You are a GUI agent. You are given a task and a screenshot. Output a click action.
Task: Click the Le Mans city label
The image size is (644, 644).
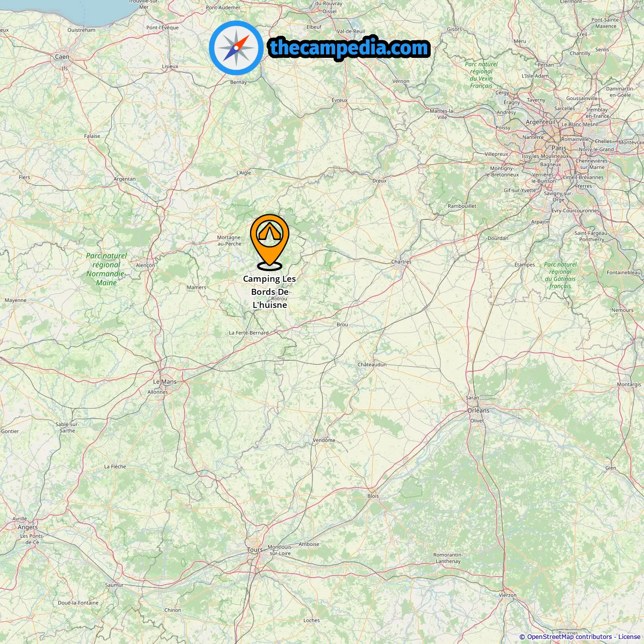pyautogui.click(x=165, y=382)
